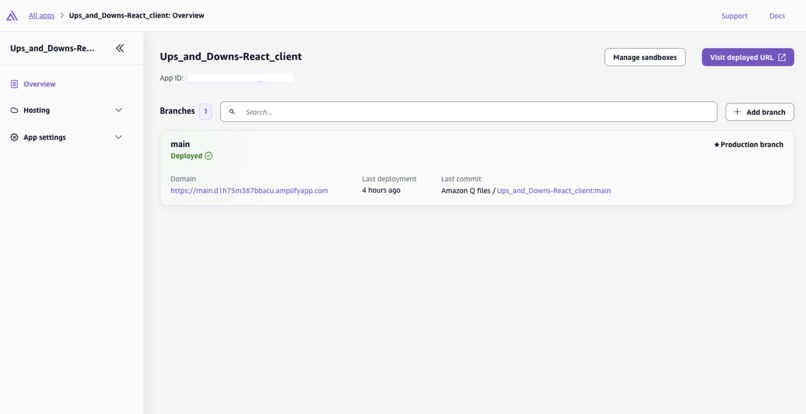Collapse the sidebar with double-chevron icon
Viewport: 806px width, 414px height.
pyautogui.click(x=120, y=48)
